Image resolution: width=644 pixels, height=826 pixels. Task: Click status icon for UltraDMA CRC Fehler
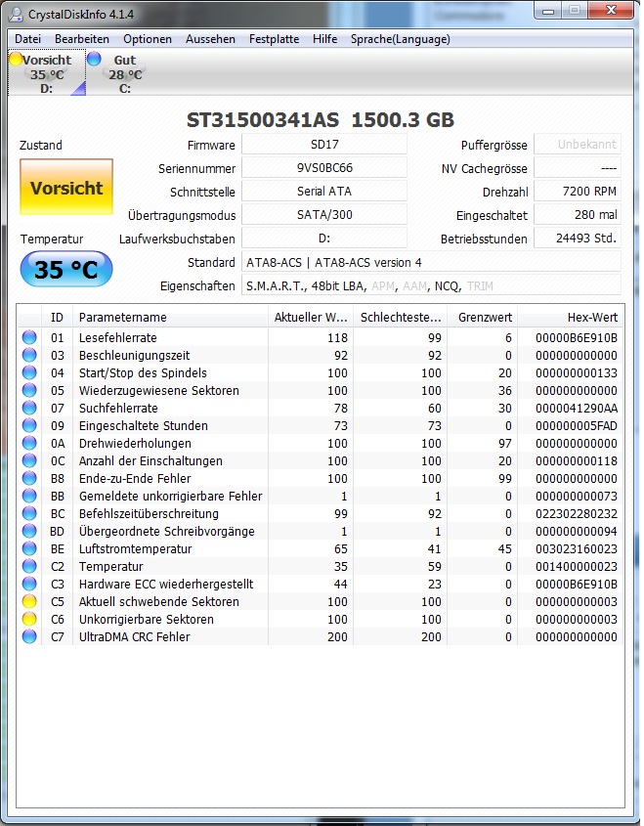tap(29, 636)
